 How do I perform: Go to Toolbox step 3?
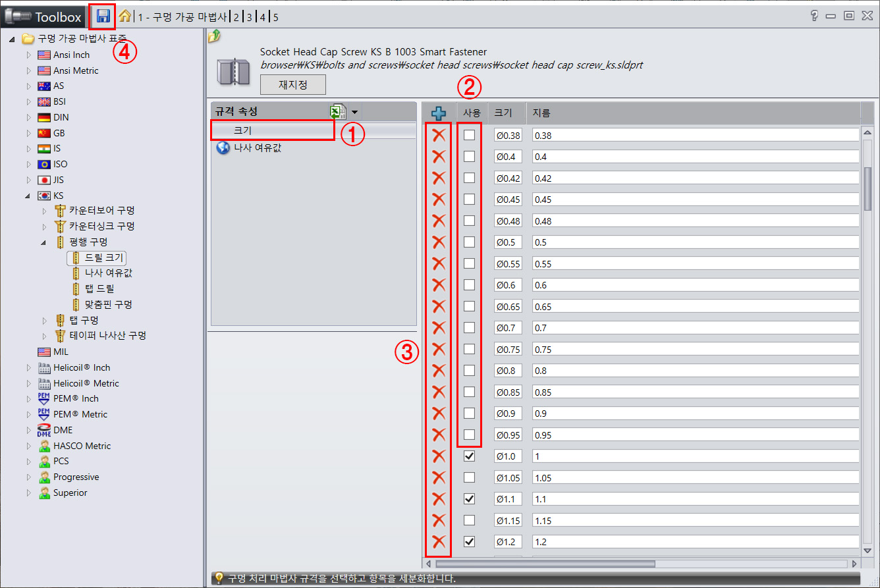click(250, 17)
